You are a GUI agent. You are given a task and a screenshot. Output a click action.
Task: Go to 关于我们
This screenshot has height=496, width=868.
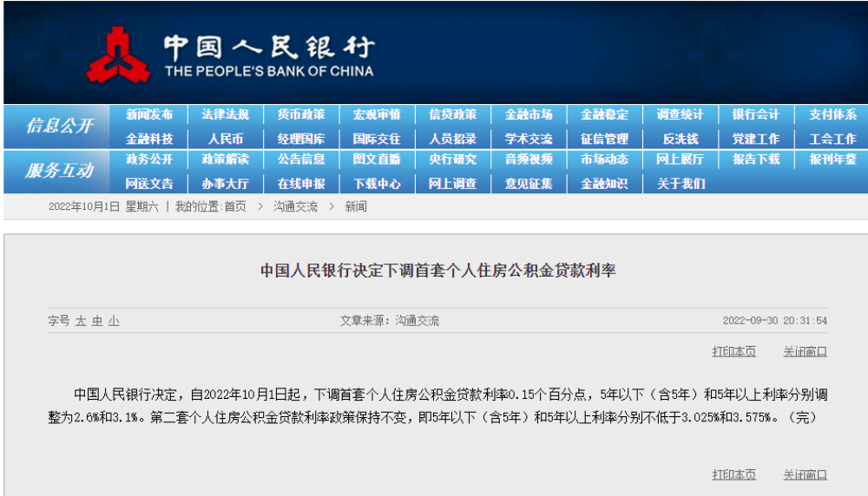click(680, 184)
